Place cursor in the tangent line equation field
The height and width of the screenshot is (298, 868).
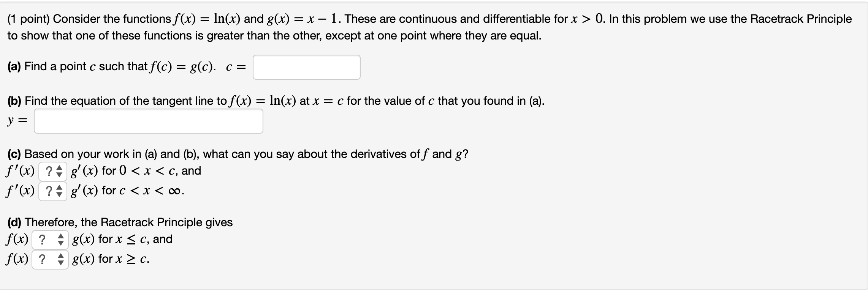click(x=148, y=121)
